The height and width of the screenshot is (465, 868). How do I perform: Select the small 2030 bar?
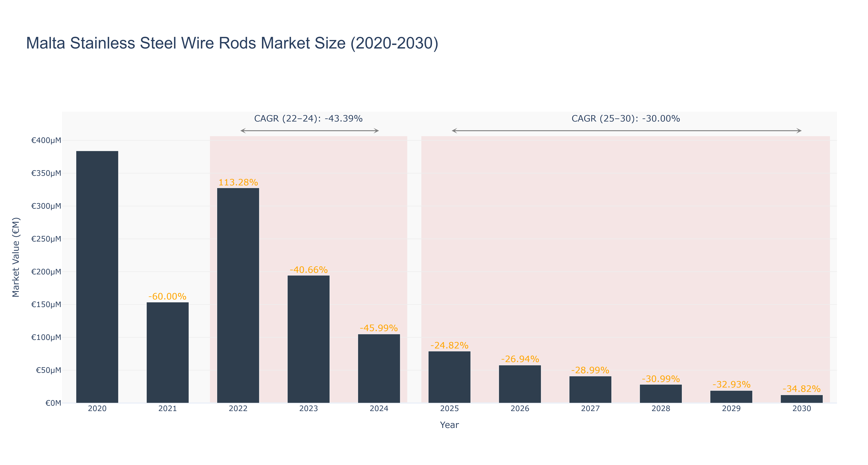tap(802, 399)
